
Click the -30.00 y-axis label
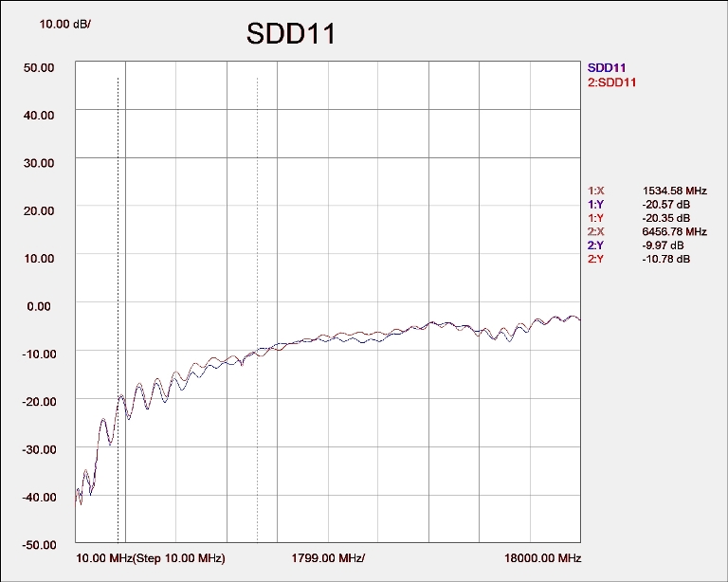(39, 449)
